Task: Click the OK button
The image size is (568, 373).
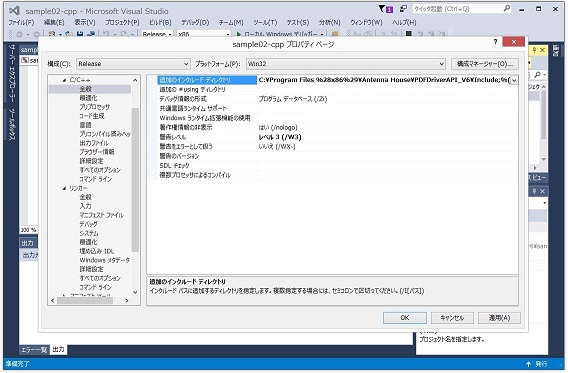Action: coord(405,318)
